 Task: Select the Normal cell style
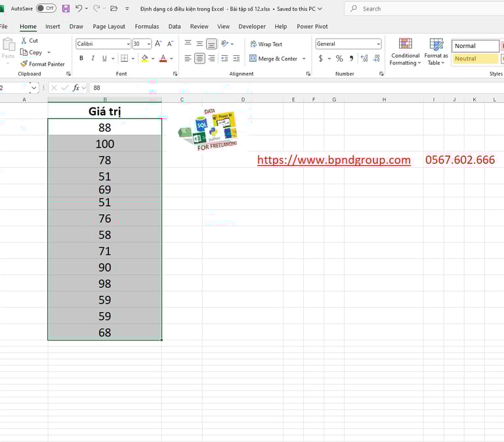point(475,46)
